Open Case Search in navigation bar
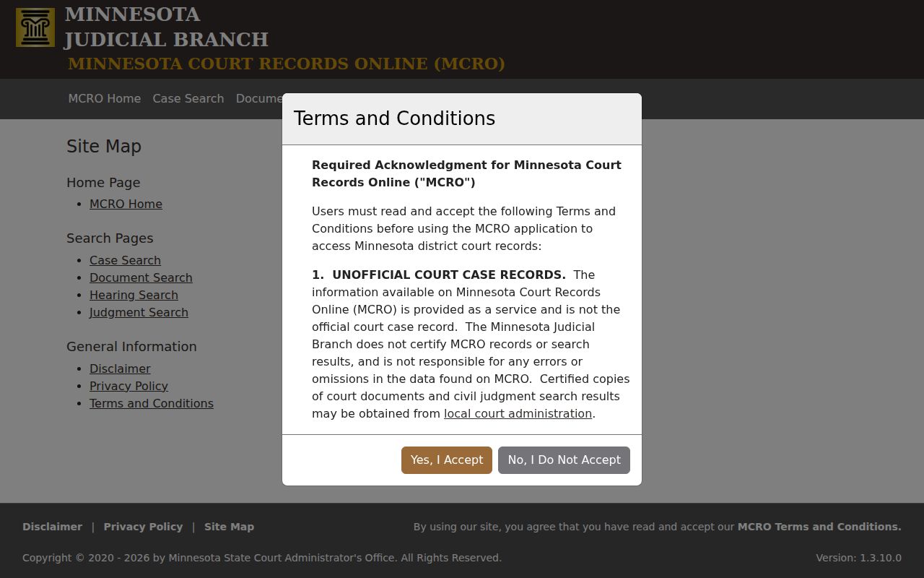 click(x=188, y=99)
